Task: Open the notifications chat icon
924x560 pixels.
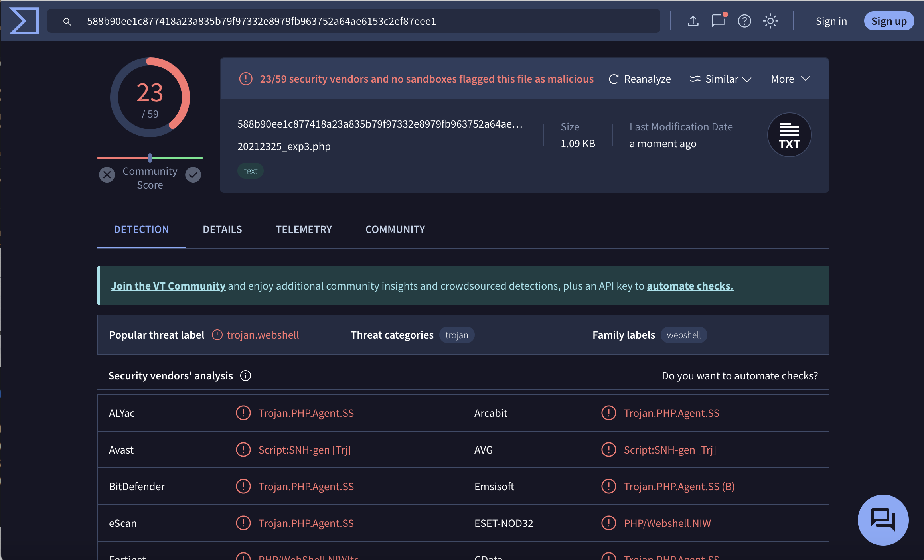Action: [718, 21]
